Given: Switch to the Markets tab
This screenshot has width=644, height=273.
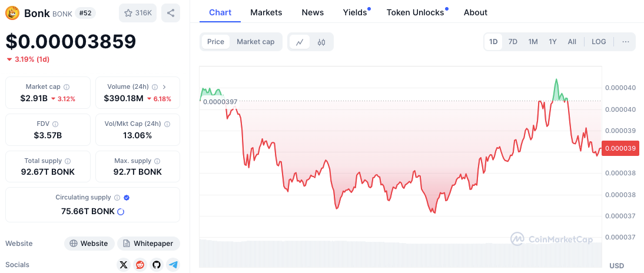Looking at the screenshot, I should coord(266,12).
